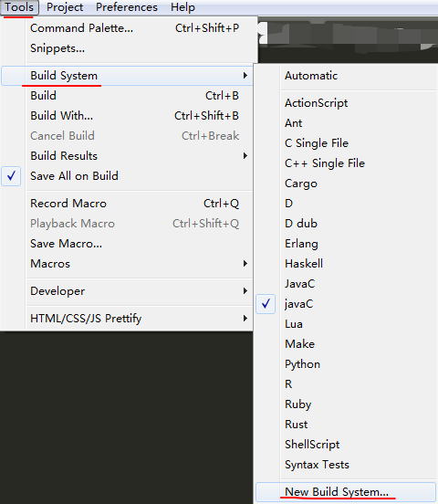
Task: Select checked lowercase javaC build system
Action: click(346, 304)
